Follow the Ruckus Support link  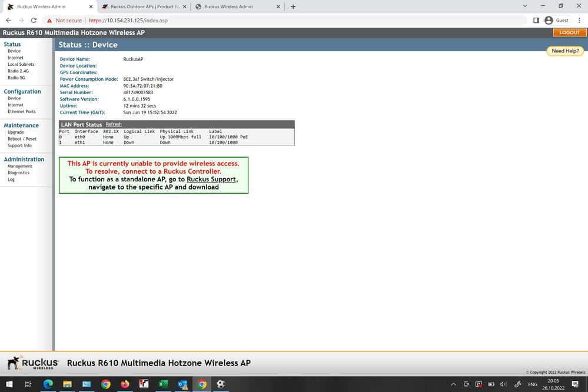pyautogui.click(x=211, y=180)
